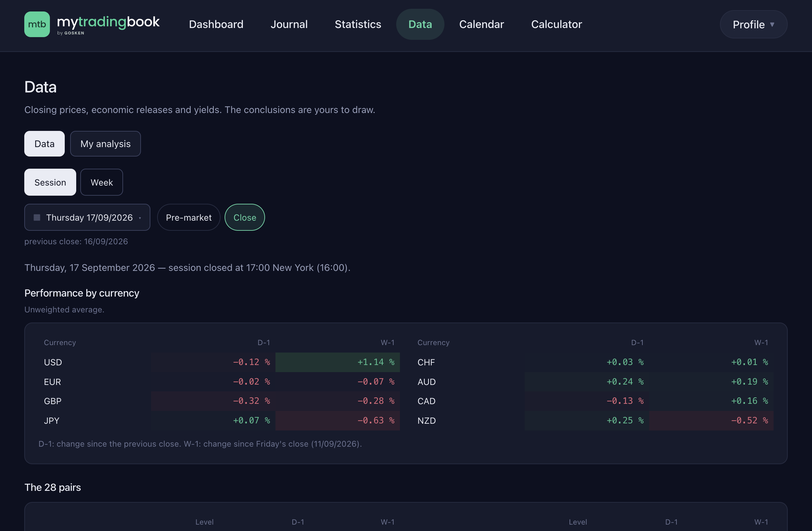Click the JPY D-1 value +0.07 %
The image size is (812, 531).
pos(252,420)
